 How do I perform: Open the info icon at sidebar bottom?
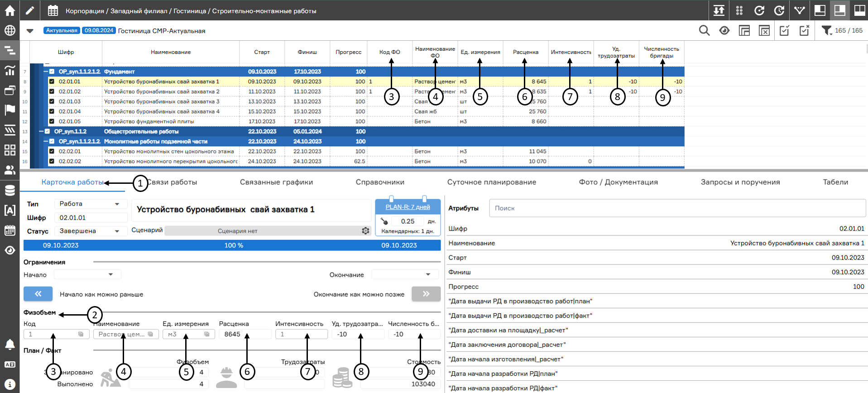coord(10,384)
